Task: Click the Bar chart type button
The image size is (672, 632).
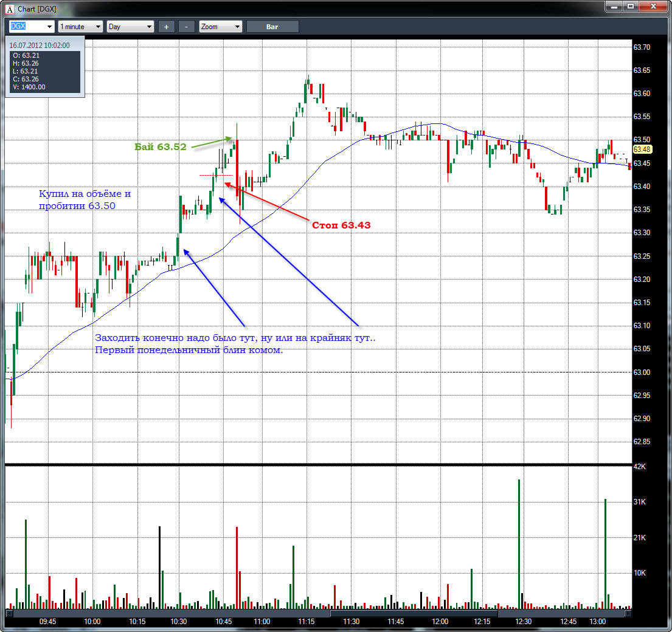Action: (272, 27)
